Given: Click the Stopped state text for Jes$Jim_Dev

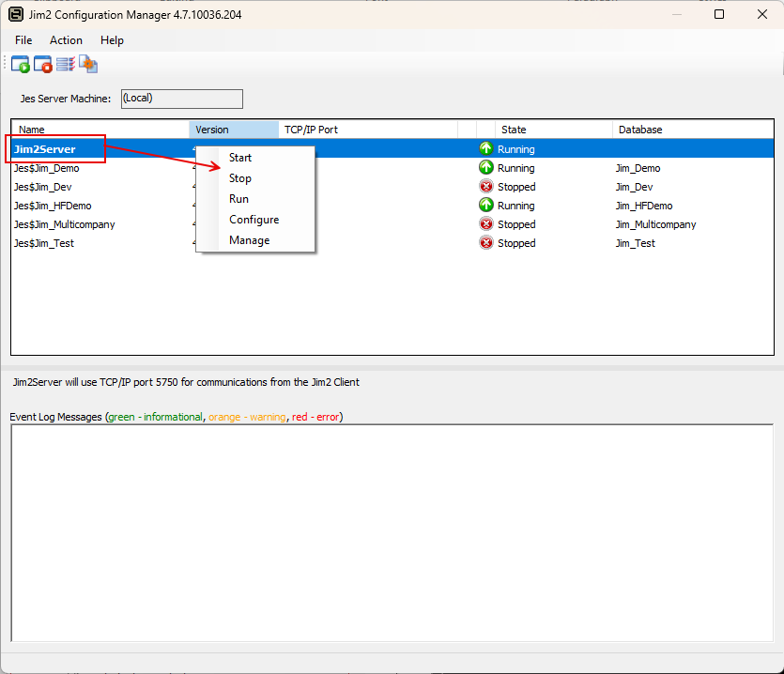Looking at the screenshot, I should pyautogui.click(x=516, y=187).
